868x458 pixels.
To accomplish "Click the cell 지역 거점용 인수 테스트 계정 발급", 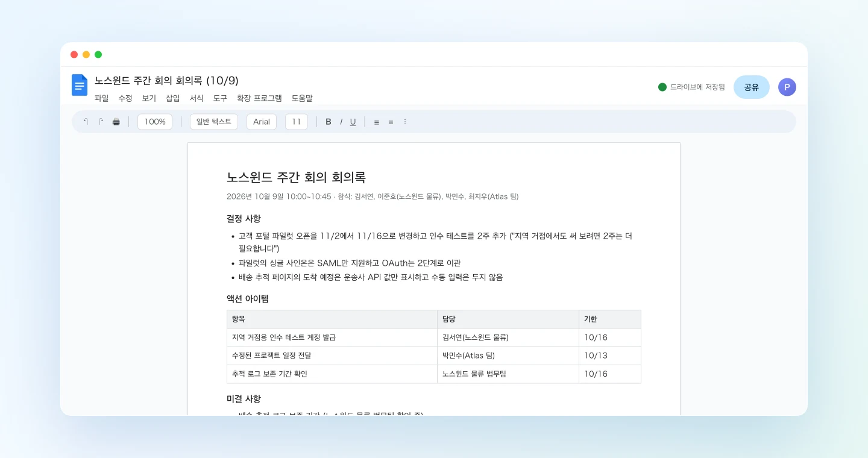I will 332,337.
